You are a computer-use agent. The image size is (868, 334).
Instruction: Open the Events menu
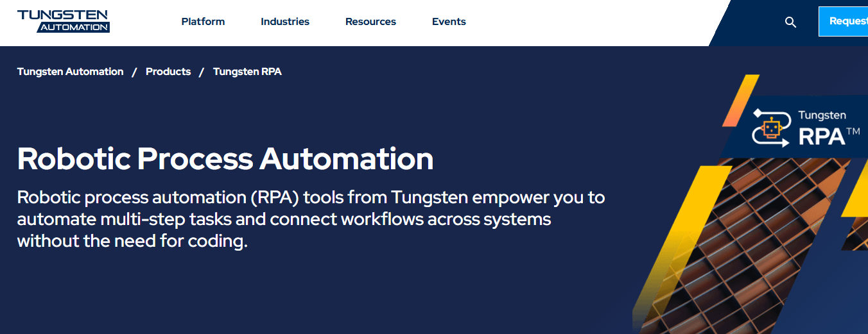[449, 22]
